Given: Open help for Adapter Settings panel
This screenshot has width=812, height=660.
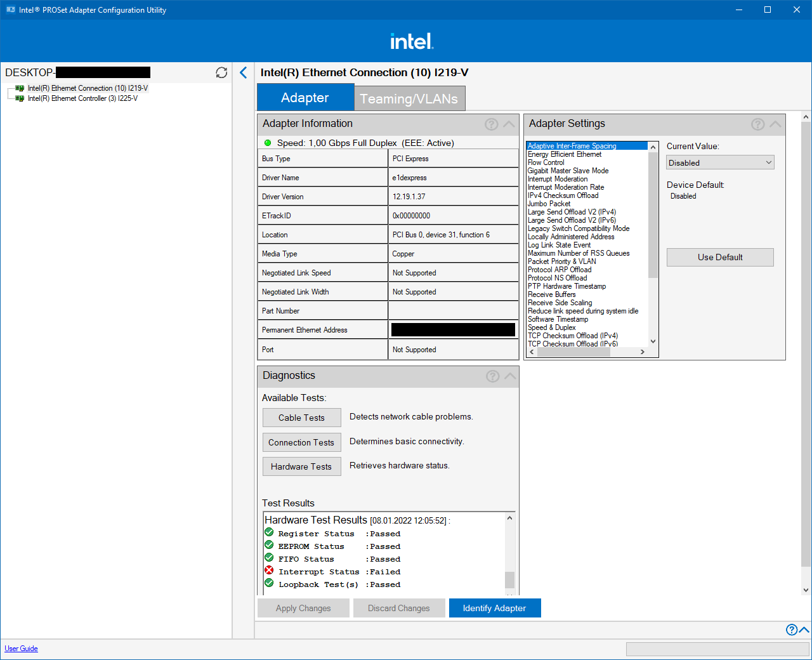Looking at the screenshot, I should click(x=758, y=124).
